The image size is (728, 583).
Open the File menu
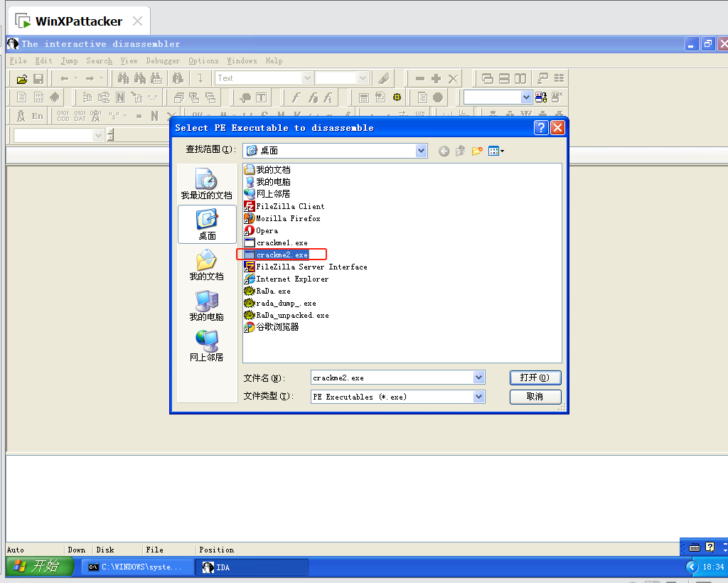coord(18,61)
